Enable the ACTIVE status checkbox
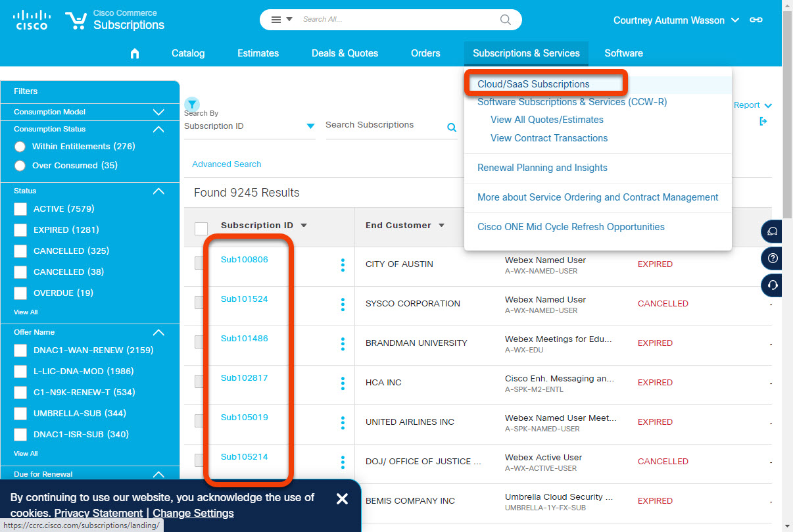 pos(20,208)
